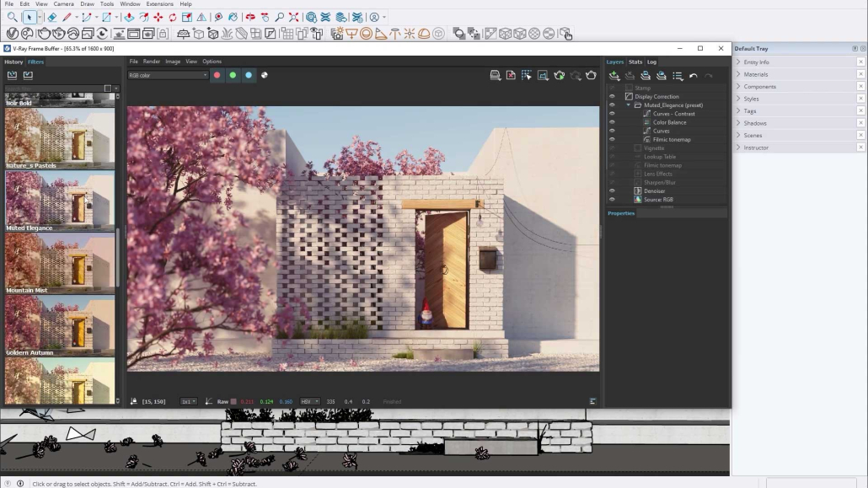Enable the Vignette layer
This screenshot has height=488, width=868.
pyautogui.click(x=612, y=147)
